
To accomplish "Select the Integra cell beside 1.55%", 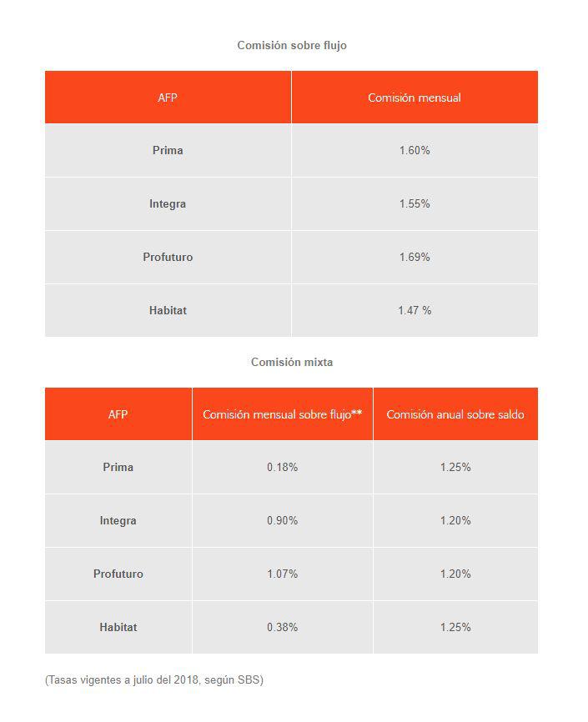I will point(168,204).
